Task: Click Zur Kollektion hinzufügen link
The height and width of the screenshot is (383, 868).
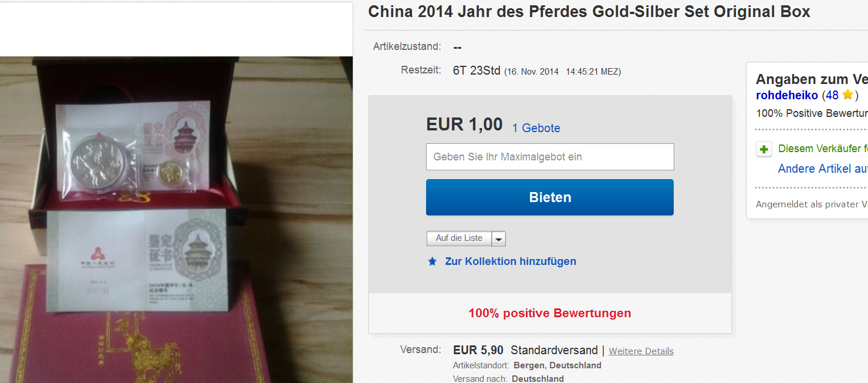Action: click(x=511, y=261)
